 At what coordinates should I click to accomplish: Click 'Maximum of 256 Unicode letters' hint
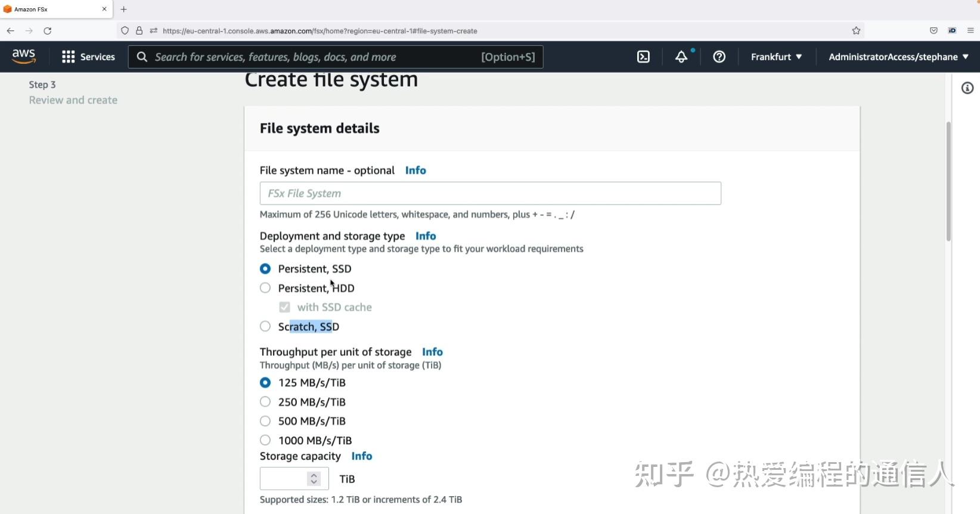pyautogui.click(x=417, y=215)
